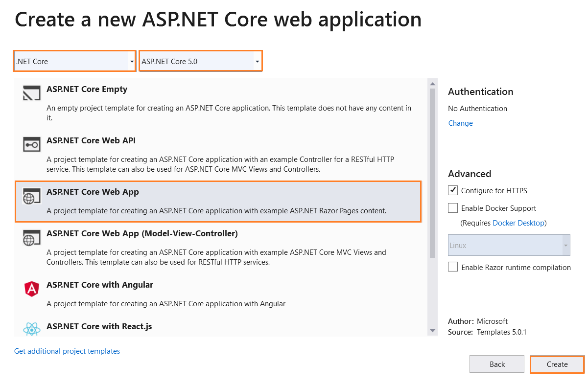
Task: Select the ASP.NET Core with Angular template
Action: (100, 285)
